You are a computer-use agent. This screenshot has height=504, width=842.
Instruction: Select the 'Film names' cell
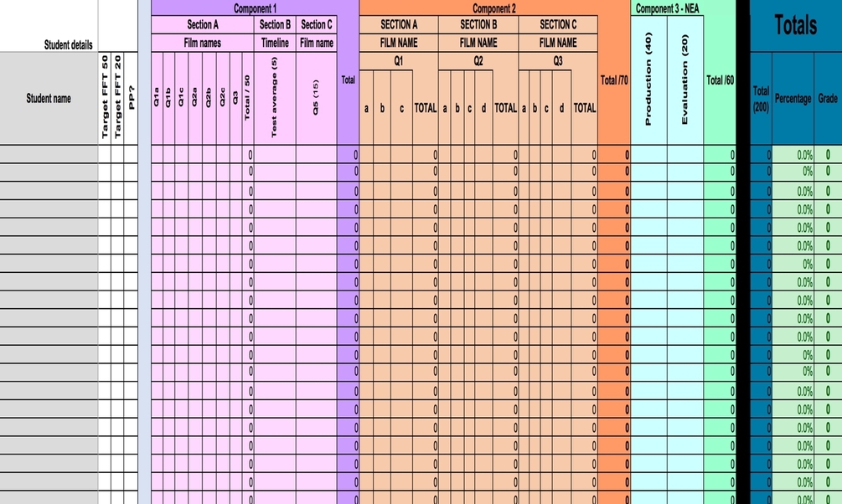(203, 43)
